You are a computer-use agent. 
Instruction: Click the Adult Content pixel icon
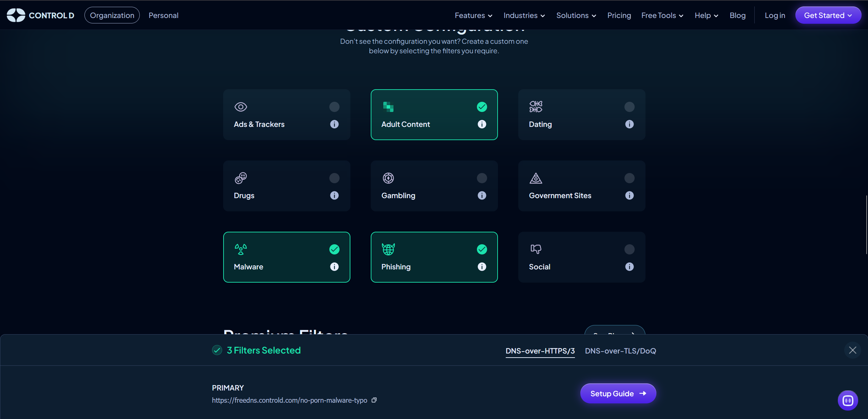click(388, 107)
